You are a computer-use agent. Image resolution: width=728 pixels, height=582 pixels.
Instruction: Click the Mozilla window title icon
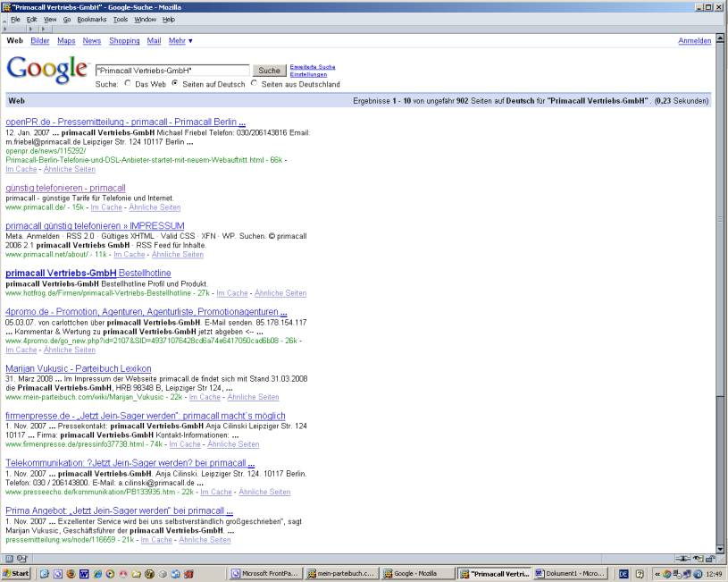pos(6,6)
